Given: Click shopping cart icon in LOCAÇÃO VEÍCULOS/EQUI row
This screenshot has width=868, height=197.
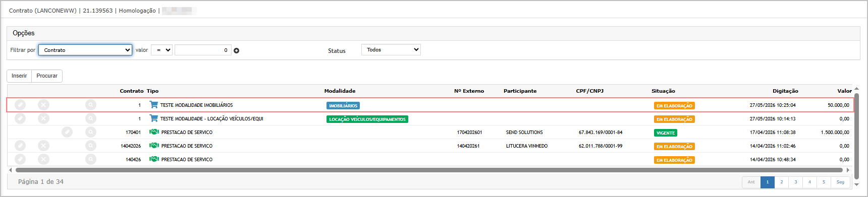Looking at the screenshot, I should (x=154, y=118).
